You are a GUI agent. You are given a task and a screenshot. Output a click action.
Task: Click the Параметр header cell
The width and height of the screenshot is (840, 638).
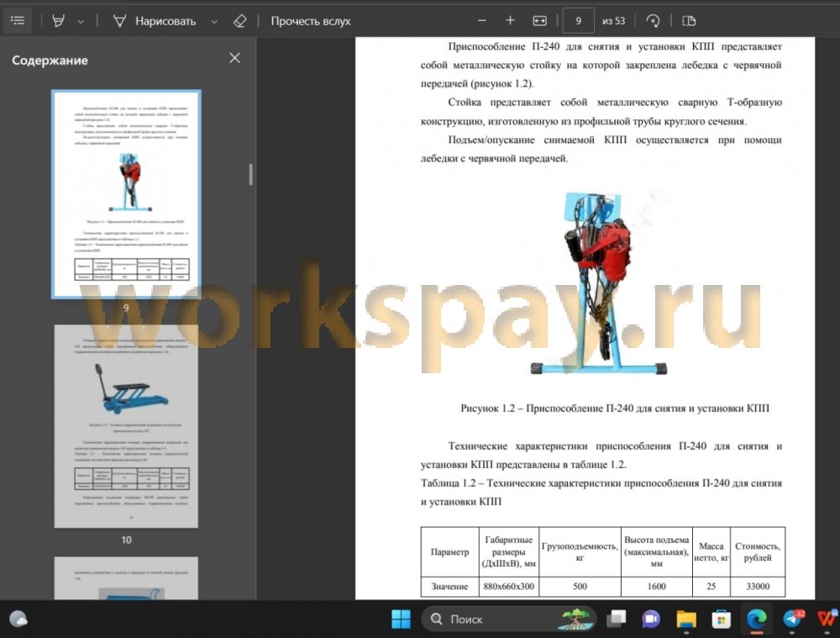(450, 551)
